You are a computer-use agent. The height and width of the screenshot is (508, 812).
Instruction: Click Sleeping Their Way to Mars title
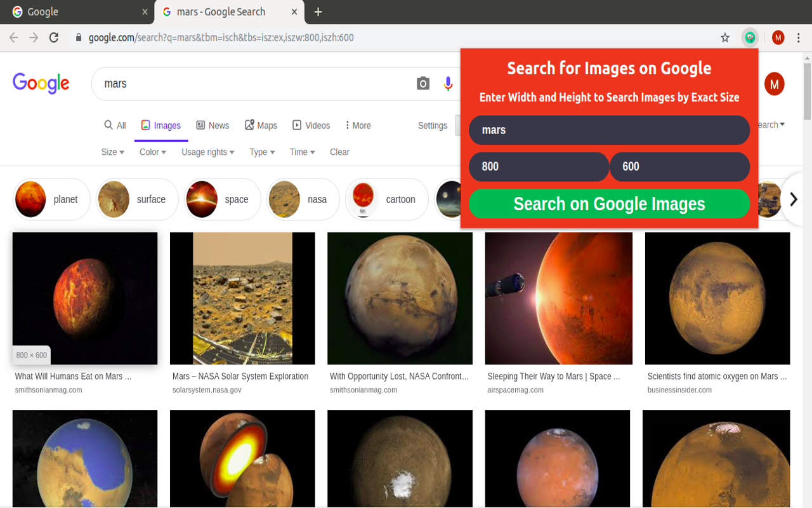point(553,377)
